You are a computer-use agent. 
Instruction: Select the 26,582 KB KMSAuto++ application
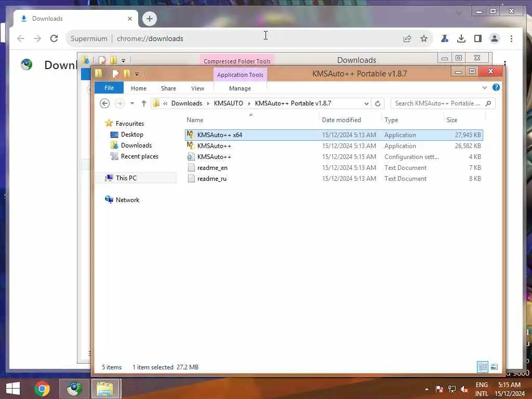[x=334, y=146]
